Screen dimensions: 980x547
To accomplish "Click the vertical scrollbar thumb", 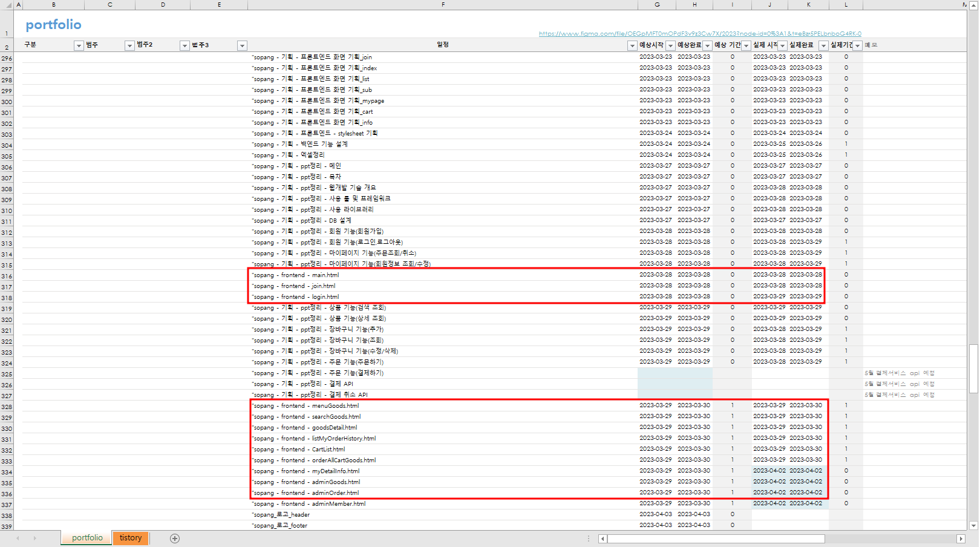I will (x=973, y=369).
